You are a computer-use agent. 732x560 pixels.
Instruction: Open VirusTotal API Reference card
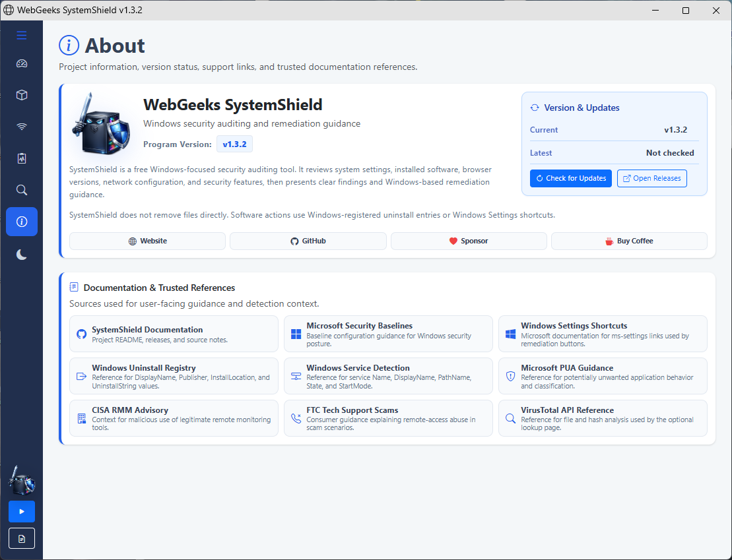pos(603,418)
